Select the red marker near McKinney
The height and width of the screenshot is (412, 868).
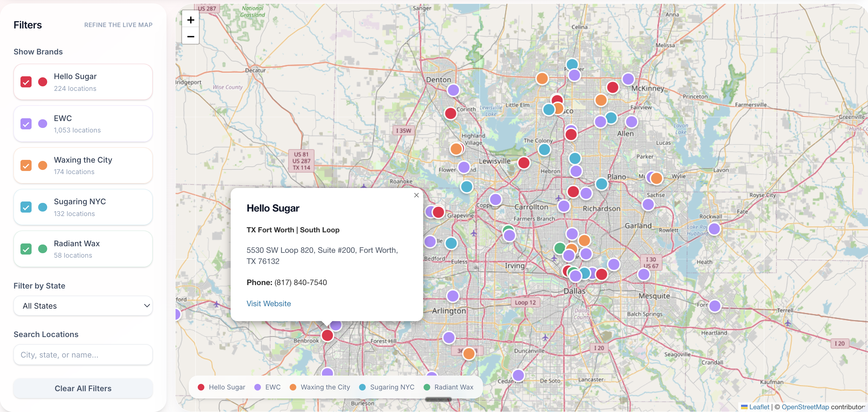tap(613, 87)
